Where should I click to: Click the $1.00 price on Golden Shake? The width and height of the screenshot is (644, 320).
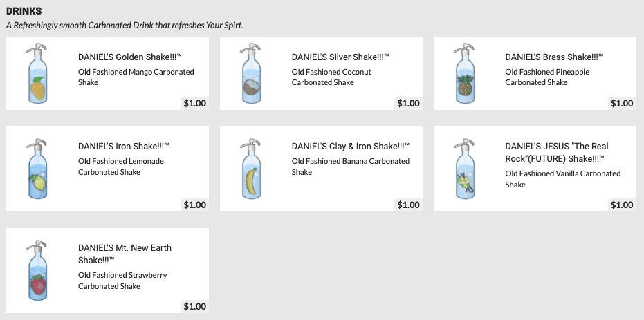pos(194,104)
